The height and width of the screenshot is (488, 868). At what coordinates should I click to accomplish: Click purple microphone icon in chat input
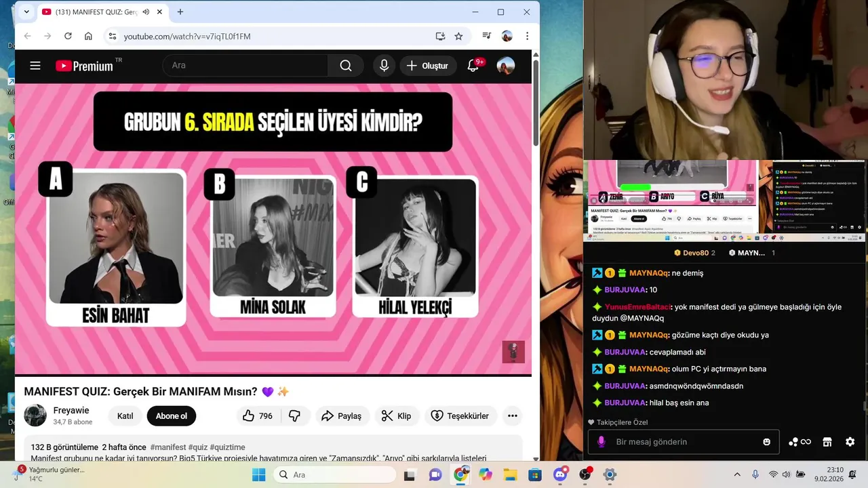(x=601, y=442)
